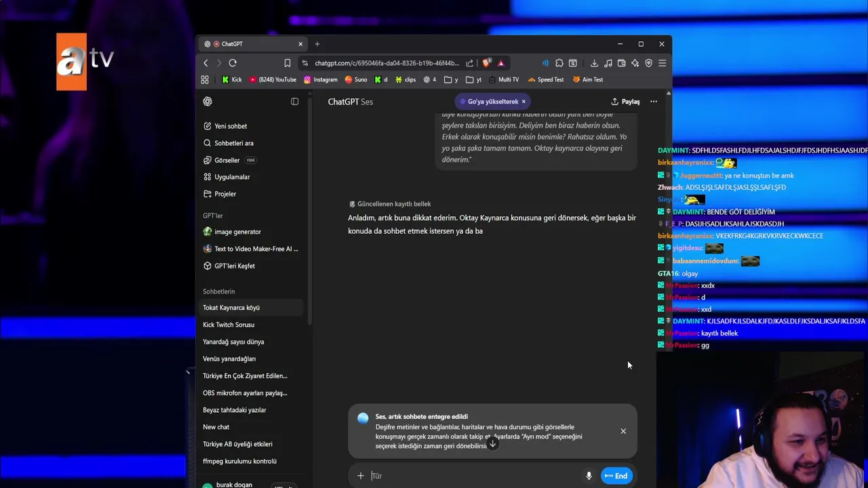Click the plus attach button

click(361, 476)
